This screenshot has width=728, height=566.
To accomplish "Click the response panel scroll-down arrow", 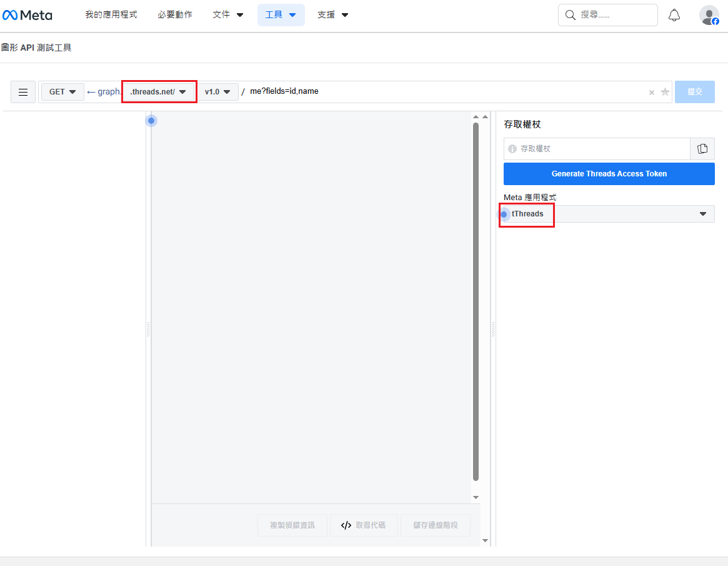I will 476,497.
